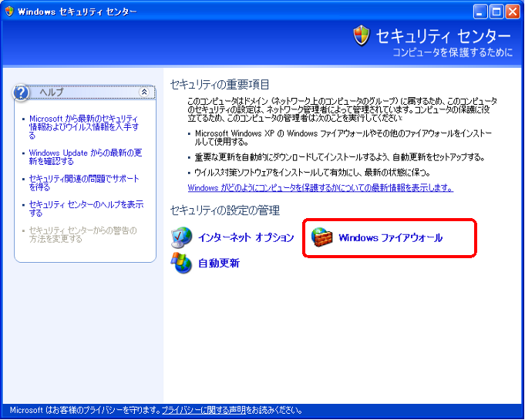525x420 pixels.
Task: Click the 自動更新 text label
Action: pos(218,264)
